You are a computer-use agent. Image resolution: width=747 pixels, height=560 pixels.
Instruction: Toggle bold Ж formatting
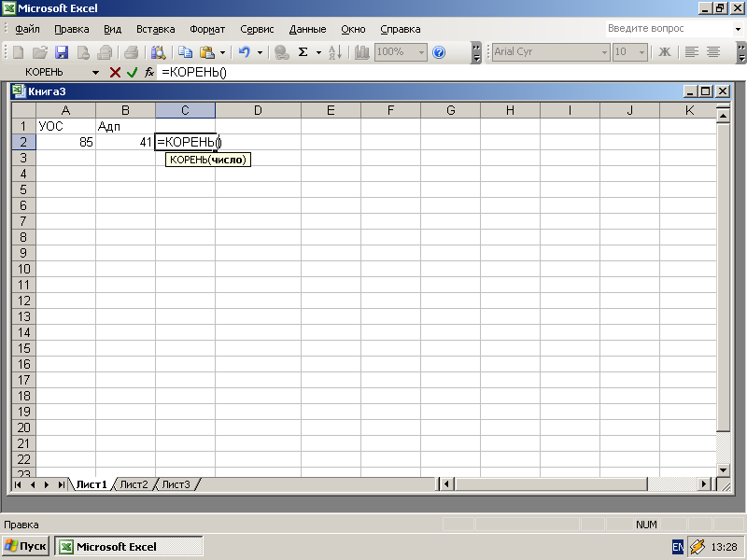(665, 52)
